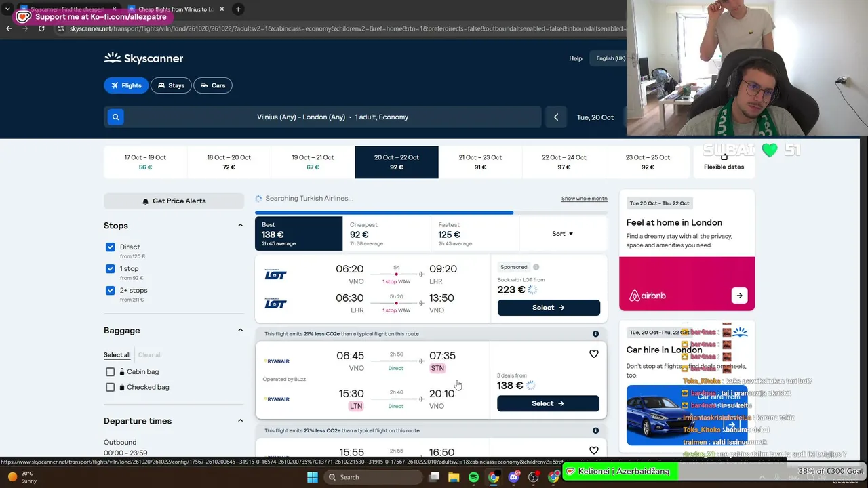Click Select all under Baggage
This screenshot has height=488, width=868.
click(117, 355)
